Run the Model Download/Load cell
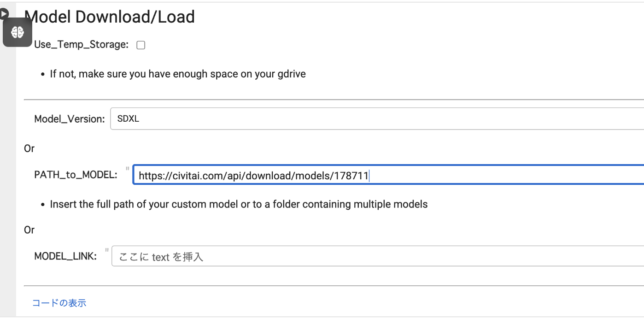 point(3,14)
